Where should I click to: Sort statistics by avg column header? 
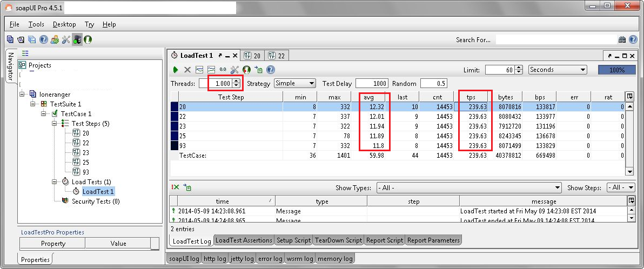point(368,97)
